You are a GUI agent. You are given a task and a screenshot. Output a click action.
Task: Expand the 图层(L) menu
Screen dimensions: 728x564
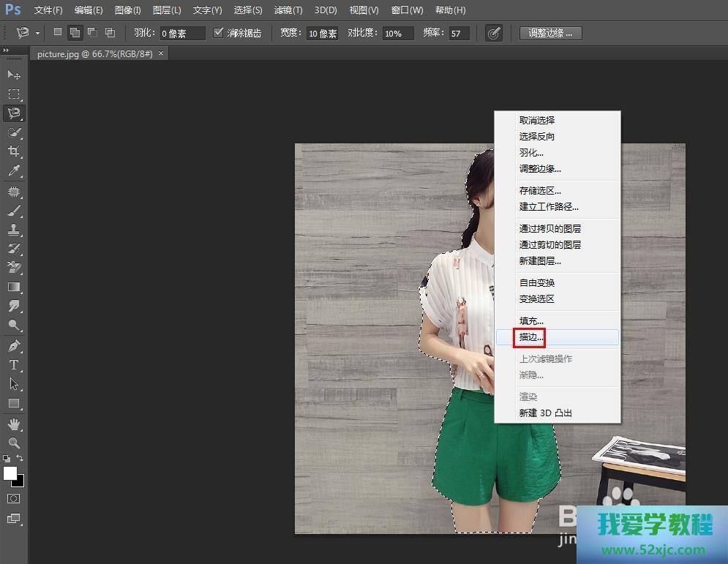(167, 10)
